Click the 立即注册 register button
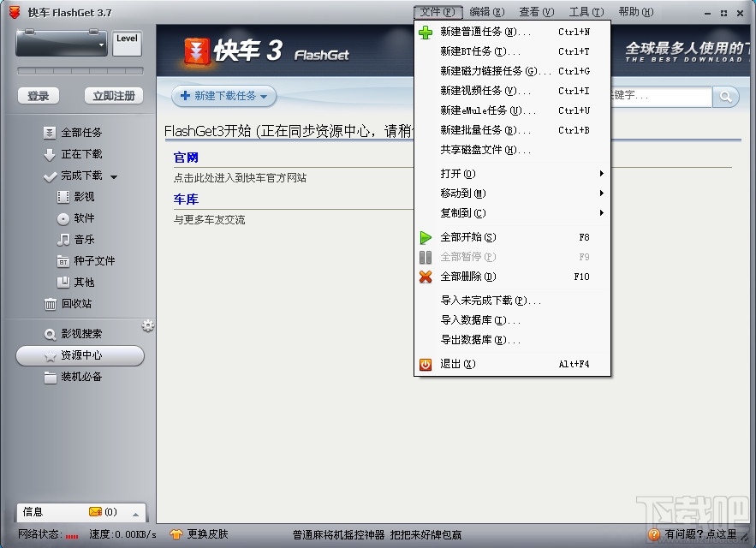756x548 pixels. [113, 96]
